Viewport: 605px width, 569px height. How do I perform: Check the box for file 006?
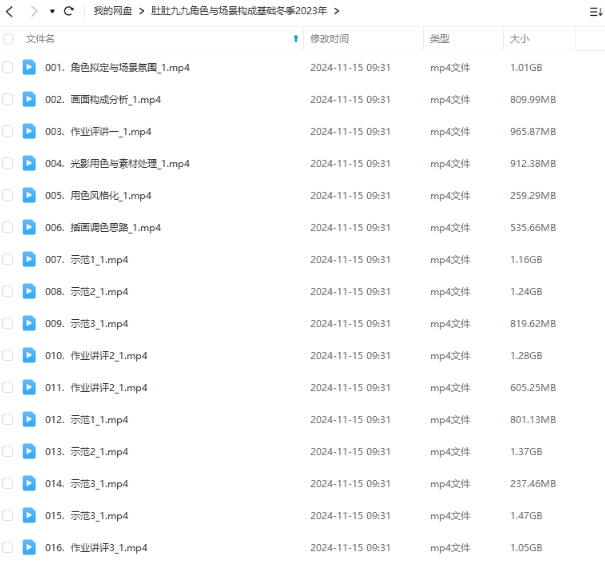coord(8,227)
